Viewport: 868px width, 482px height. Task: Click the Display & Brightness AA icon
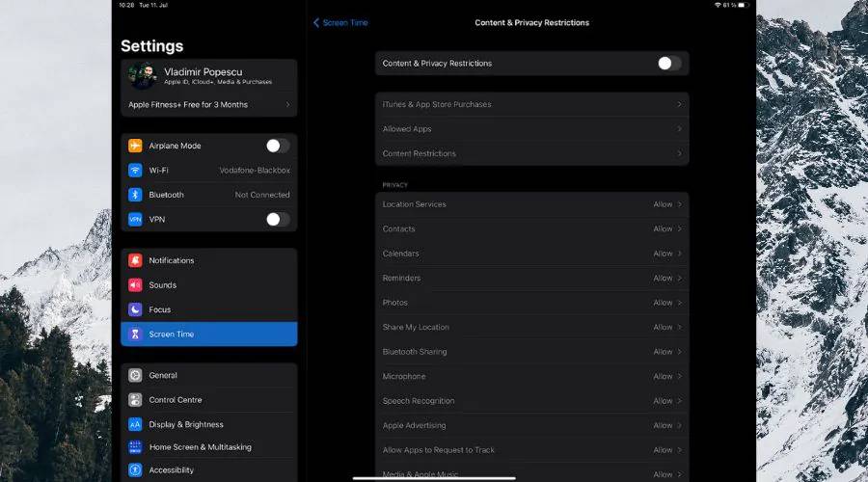click(135, 424)
